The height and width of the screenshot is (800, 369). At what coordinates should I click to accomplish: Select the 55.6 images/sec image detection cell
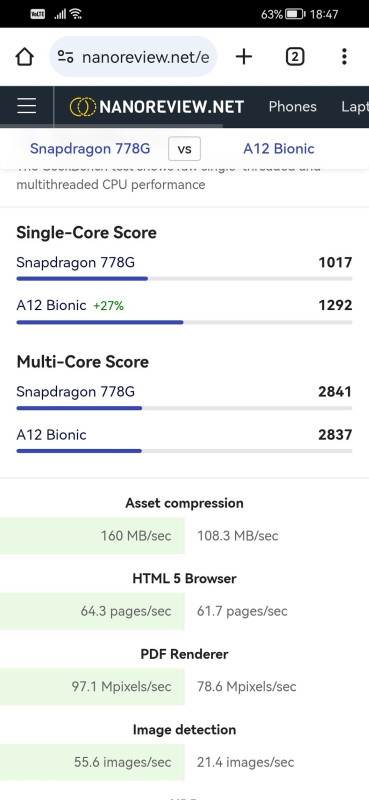coord(92,762)
